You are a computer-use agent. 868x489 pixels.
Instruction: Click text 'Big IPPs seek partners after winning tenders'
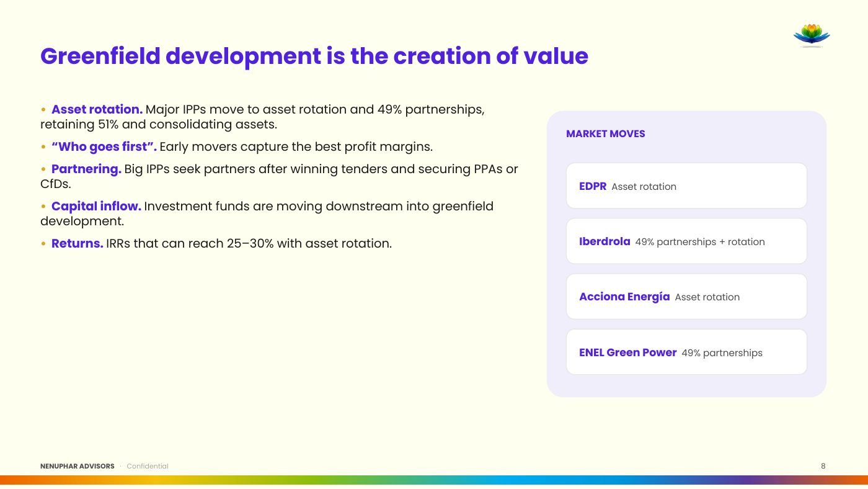coord(256,169)
